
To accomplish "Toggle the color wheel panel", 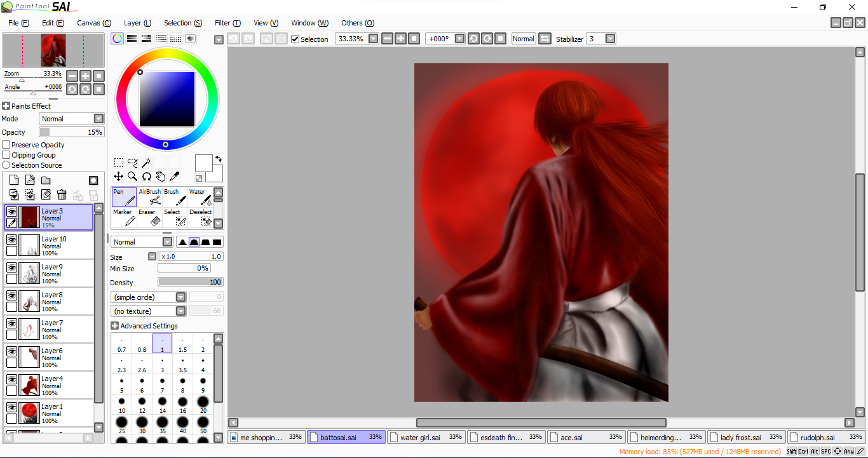I will click(118, 39).
